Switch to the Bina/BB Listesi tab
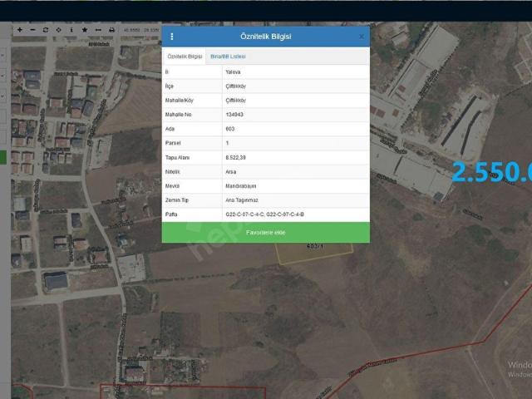This screenshot has width=532, height=399. coord(228,57)
